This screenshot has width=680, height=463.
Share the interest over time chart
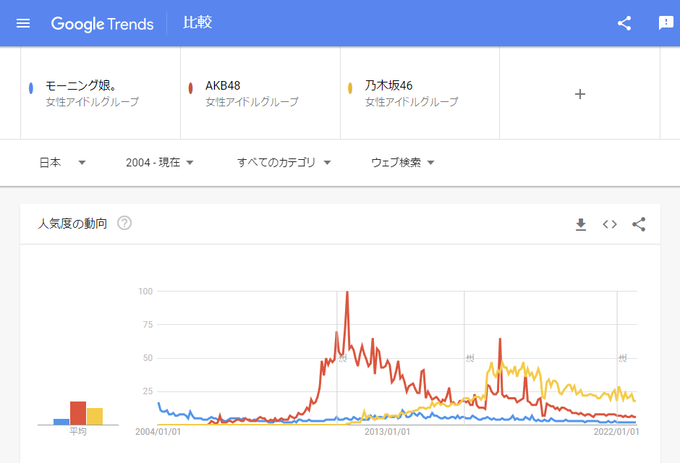pyautogui.click(x=639, y=224)
